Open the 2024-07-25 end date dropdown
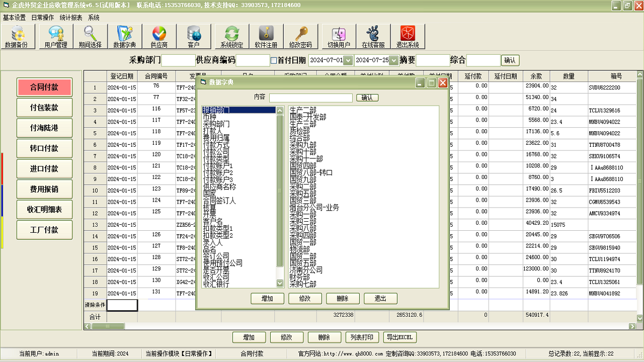 (393, 60)
